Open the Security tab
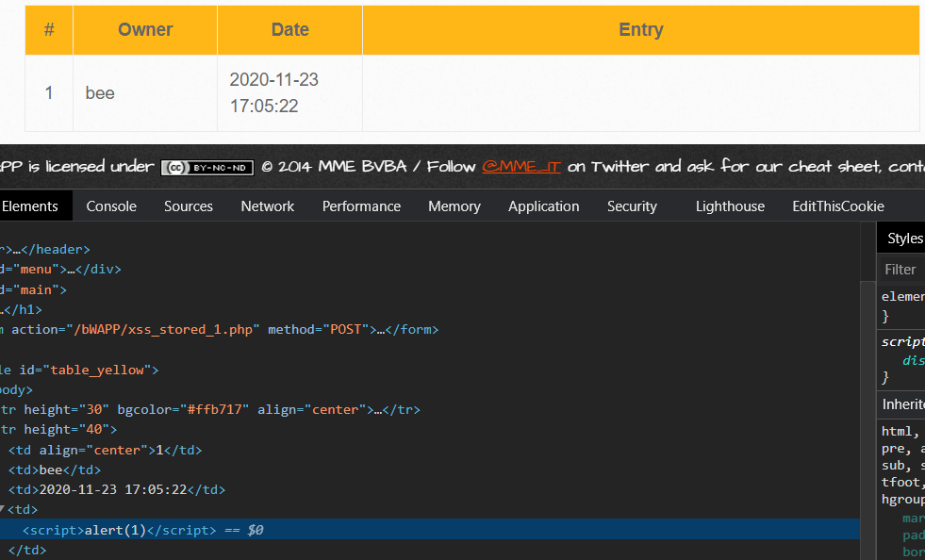The height and width of the screenshot is (560, 925). pos(632,206)
